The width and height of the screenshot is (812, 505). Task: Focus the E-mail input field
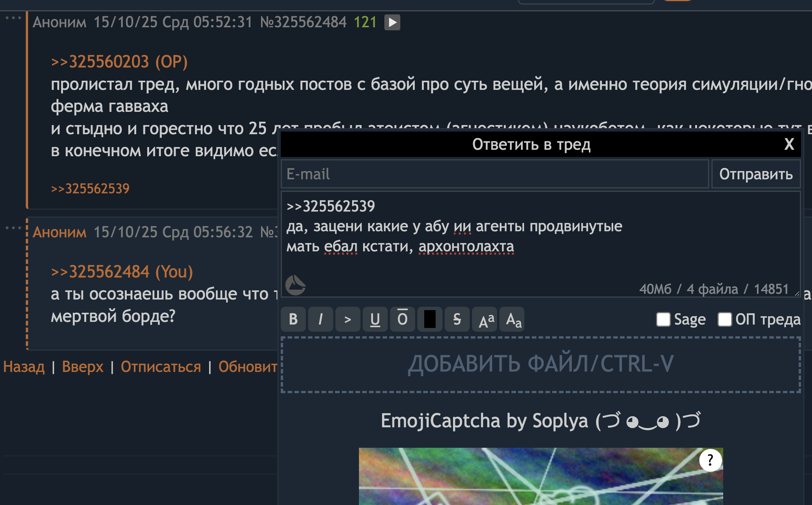click(x=494, y=174)
